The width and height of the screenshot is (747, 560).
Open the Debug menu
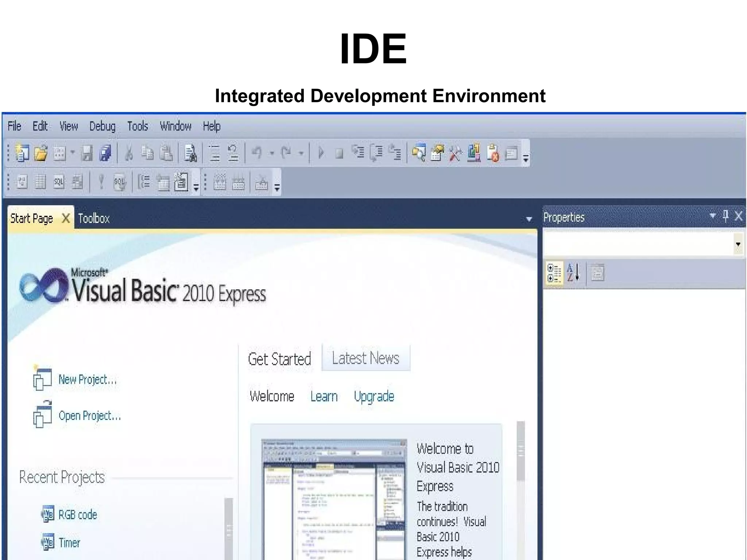point(102,126)
